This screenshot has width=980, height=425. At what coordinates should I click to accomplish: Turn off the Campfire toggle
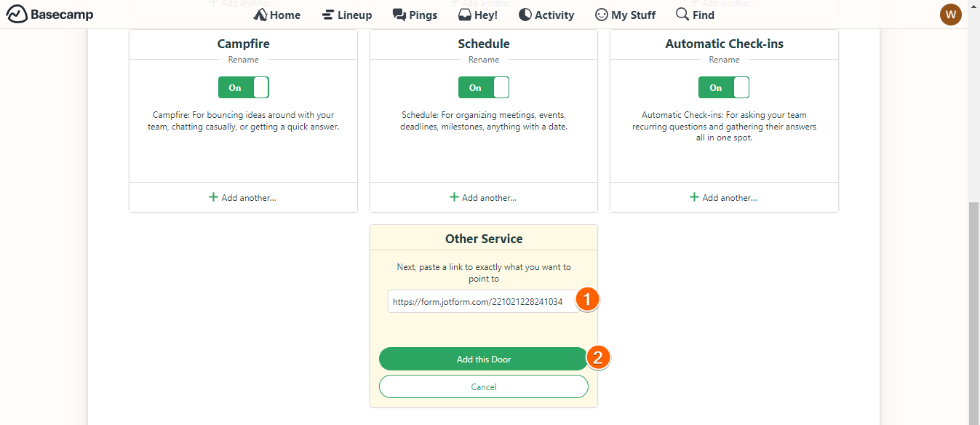pos(244,87)
